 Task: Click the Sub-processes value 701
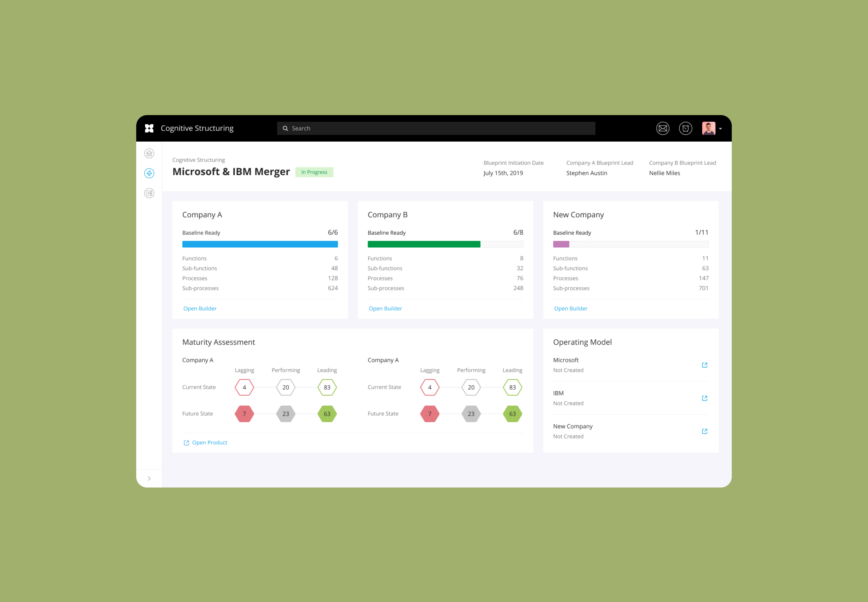click(x=703, y=288)
